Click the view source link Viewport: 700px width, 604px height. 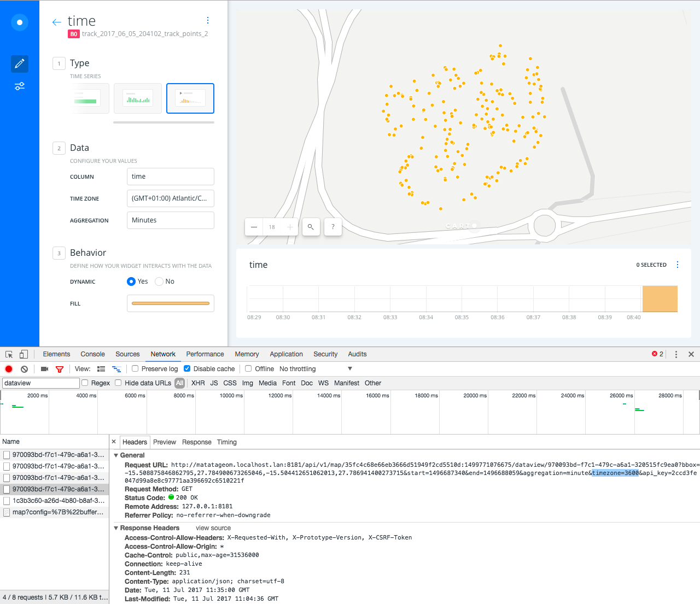213,528
